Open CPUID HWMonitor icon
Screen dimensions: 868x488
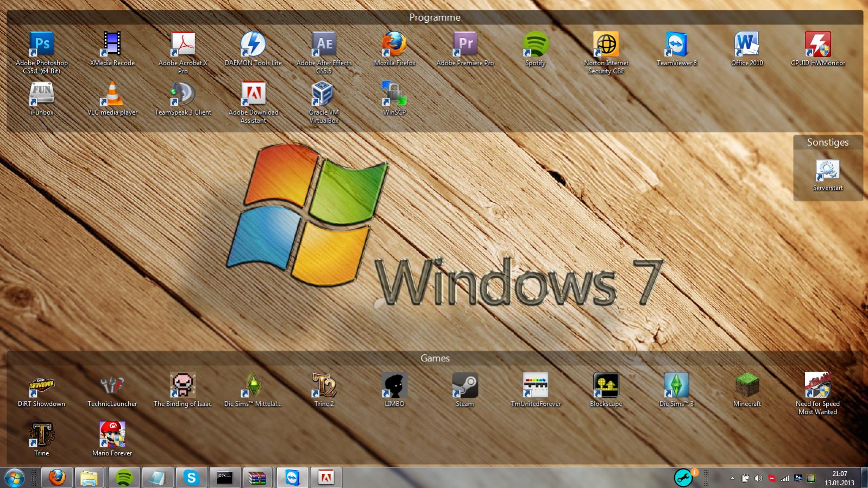(x=818, y=49)
